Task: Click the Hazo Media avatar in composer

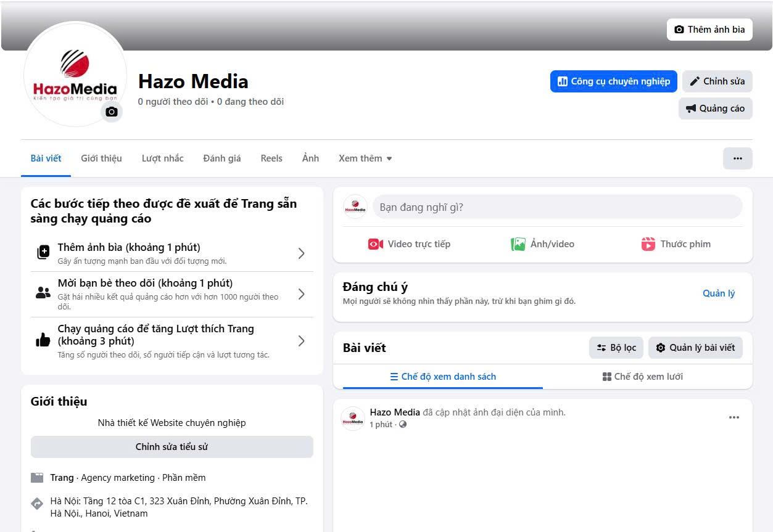Action: click(x=355, y=207)
